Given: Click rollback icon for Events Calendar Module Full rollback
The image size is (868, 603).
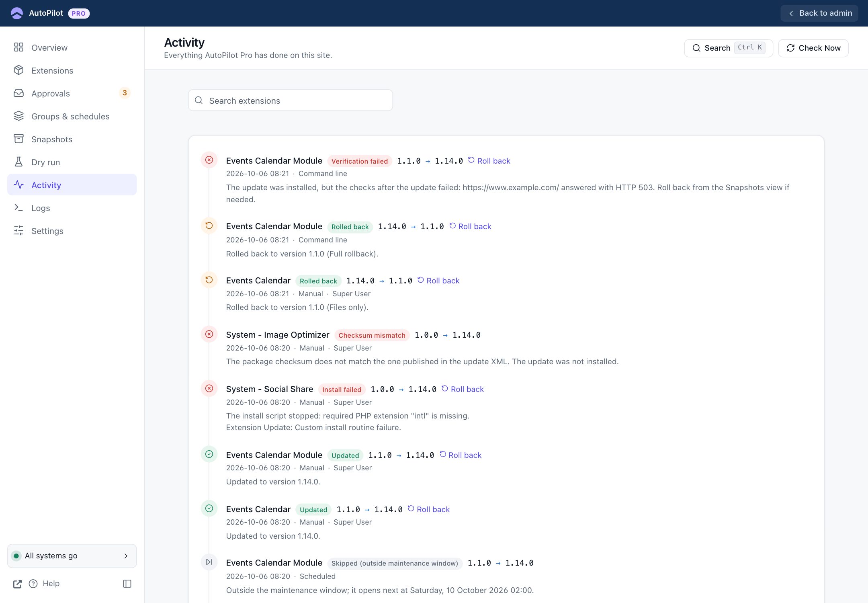Looking at the screenshot, I should point(209,226).
